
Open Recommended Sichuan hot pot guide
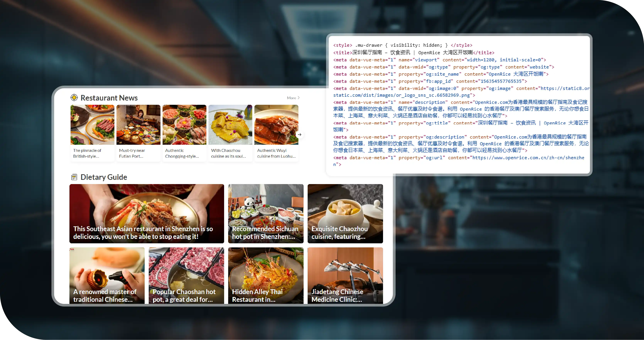(x=266, y=213)
